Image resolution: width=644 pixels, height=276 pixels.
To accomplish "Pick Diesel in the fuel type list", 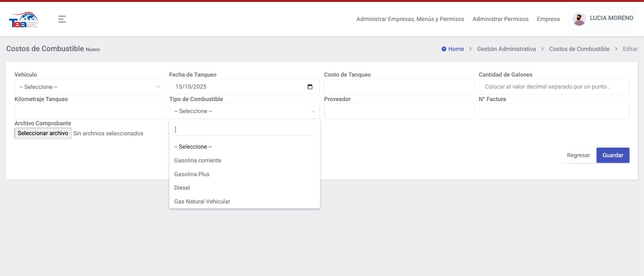I will coord(182,188).
